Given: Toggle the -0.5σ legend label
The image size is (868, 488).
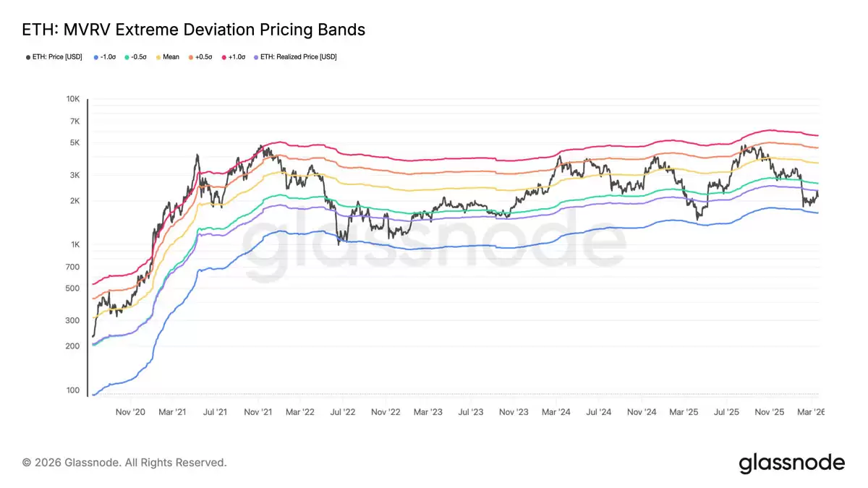Looking at the screenshot, I should (139, 56).
